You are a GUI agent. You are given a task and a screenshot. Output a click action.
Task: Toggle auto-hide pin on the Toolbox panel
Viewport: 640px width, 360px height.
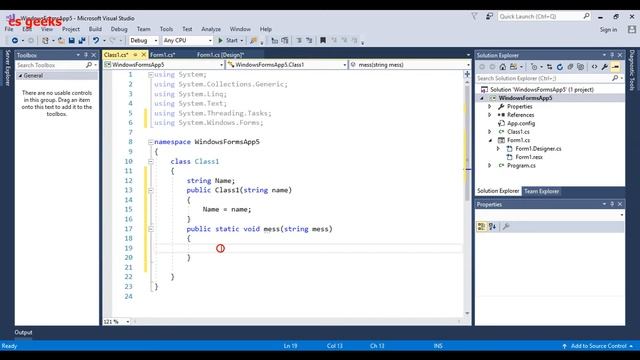pyautogui.click(x=86, y=55)
